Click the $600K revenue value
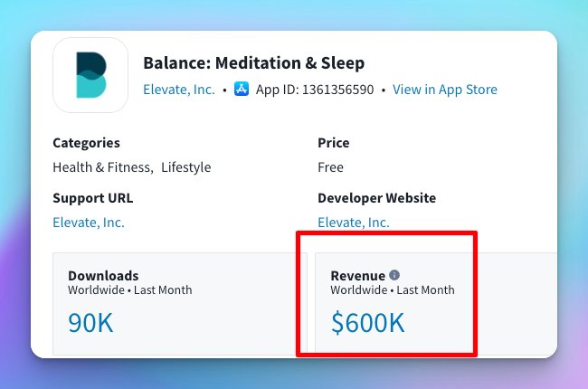Screen dimensions: 588x389 367,322
